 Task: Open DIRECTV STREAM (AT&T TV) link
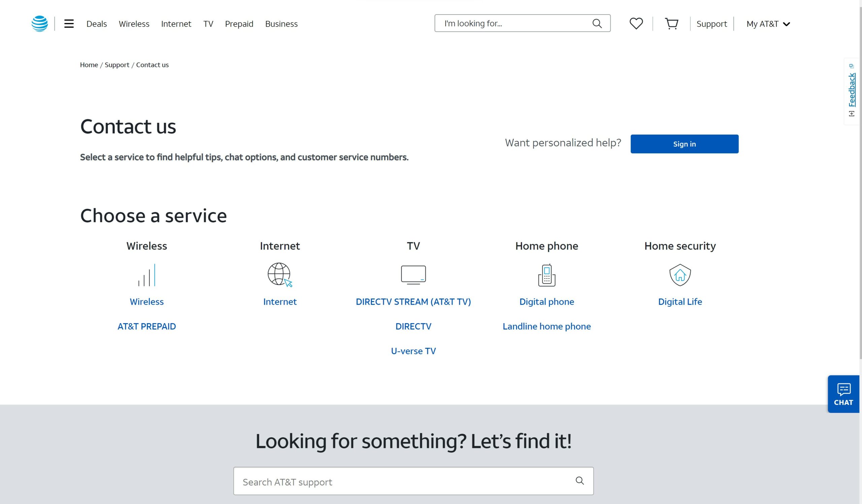pyautogui.click(x=413, y=302)
